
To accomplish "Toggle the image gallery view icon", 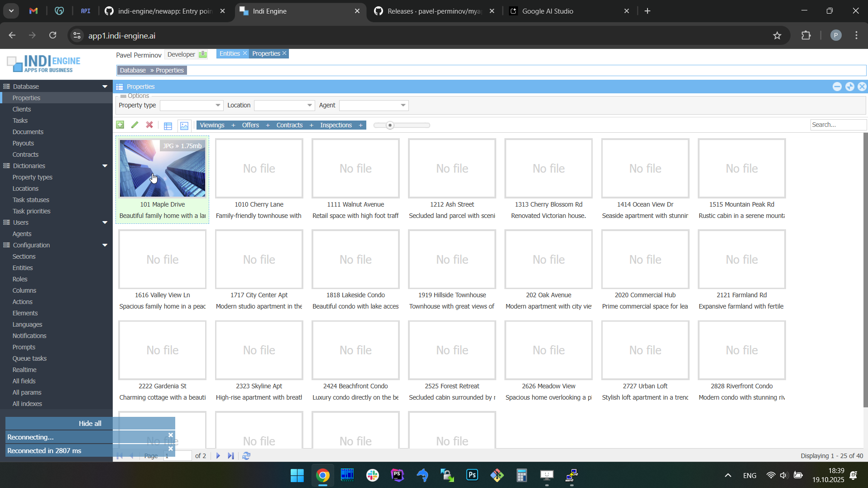I will 184,126.
